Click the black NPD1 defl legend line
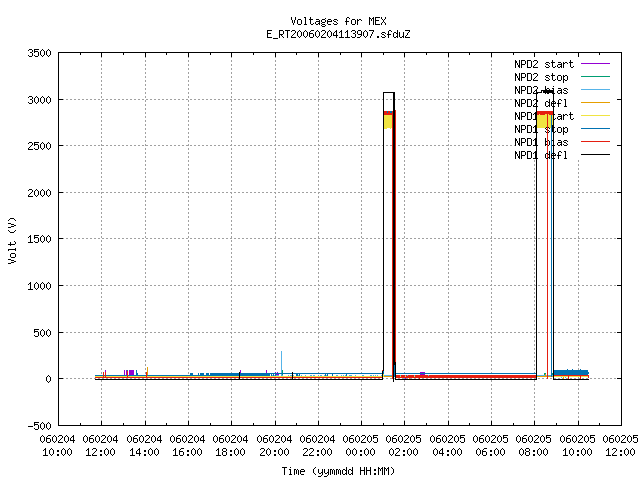640x480 pixels. click(596, 155)
